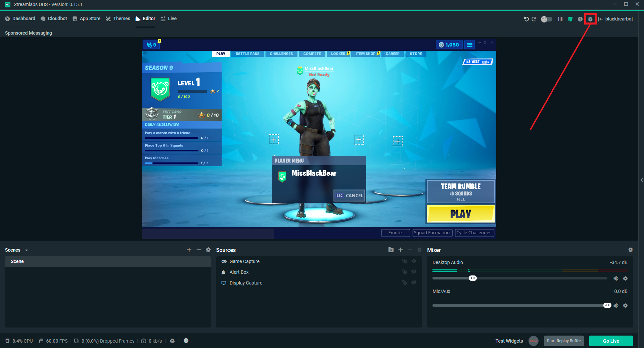The height and width of the screenshot is (348, 644).
Task: Mute Mic/Aux speaker icon
Action: click(x=616, y=306)
